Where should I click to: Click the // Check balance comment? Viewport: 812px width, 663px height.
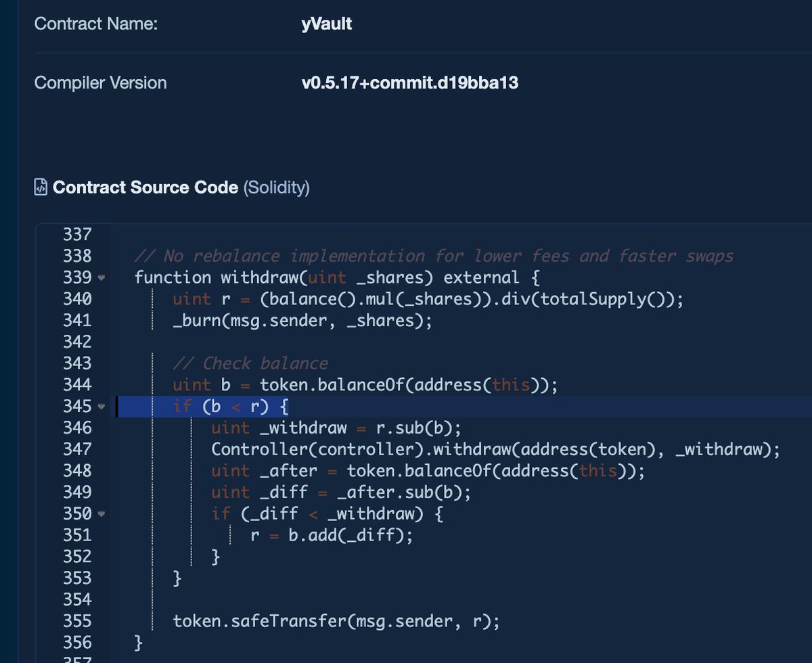click(250, 363)
